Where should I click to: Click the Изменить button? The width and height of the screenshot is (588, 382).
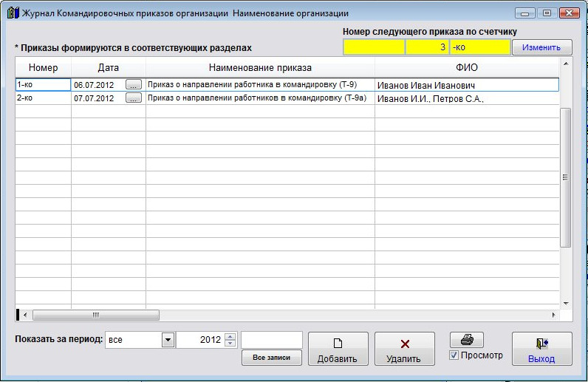542,47
